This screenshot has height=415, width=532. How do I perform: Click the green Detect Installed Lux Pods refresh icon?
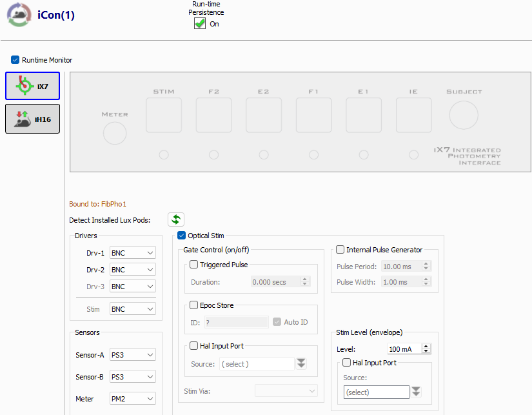pos(176,219)
